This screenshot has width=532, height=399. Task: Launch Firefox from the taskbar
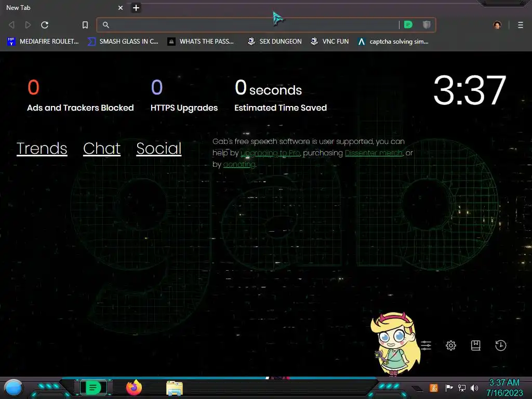(x=134, y=388)
